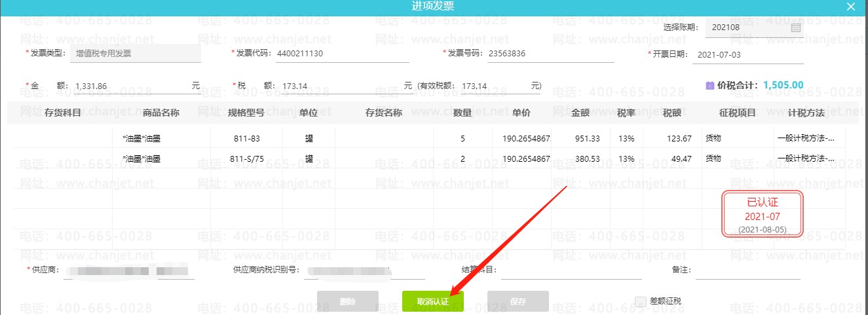The height and width of the screenshot is (315, 868).
Task: Click the 存货名称 column header
Action: [384, 113]
